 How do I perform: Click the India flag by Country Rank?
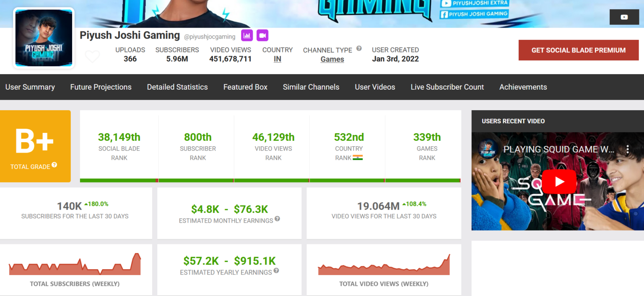[x=358, y=158]
